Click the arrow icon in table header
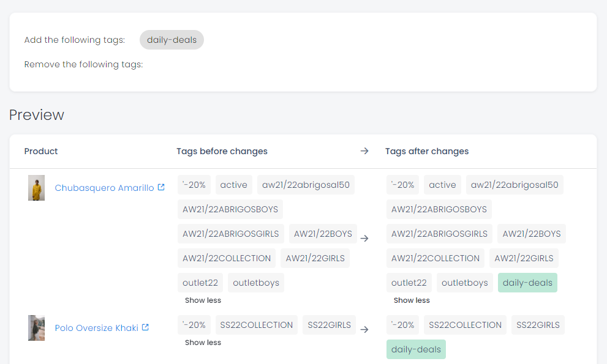 [x=364, y=151]
